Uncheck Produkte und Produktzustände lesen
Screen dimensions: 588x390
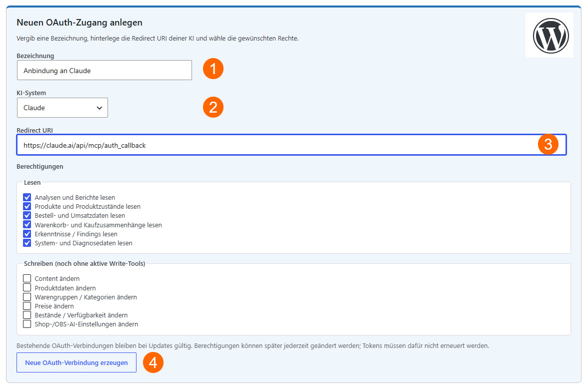pos(27,206)
